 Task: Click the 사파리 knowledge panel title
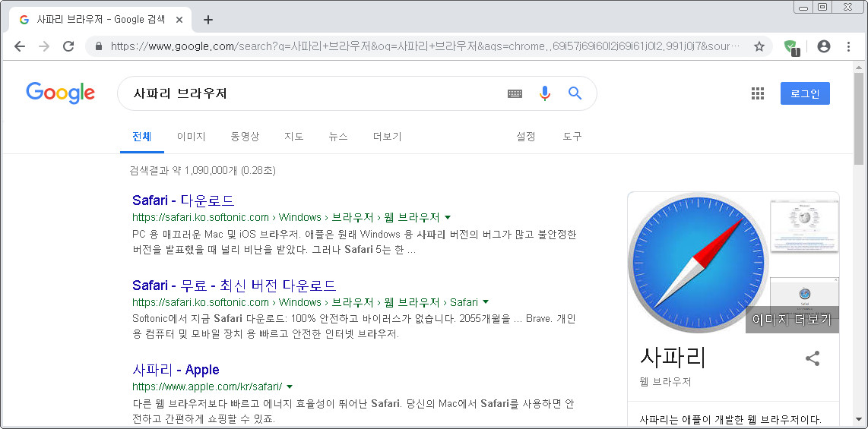[673, 357]
